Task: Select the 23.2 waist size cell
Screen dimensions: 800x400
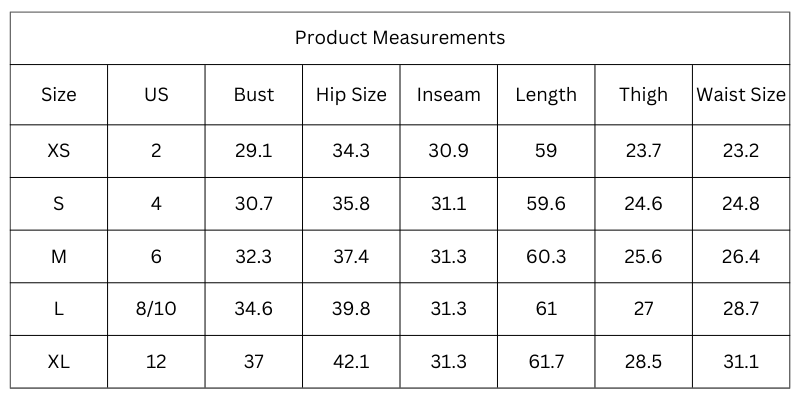Action: [x=741, y=151]
